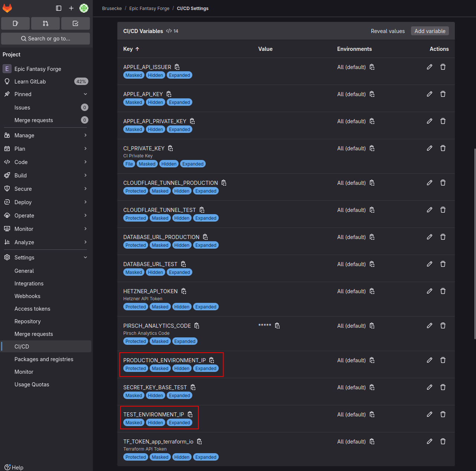
Task: Expand the Build menu
Action: click(x=46, y=176)
